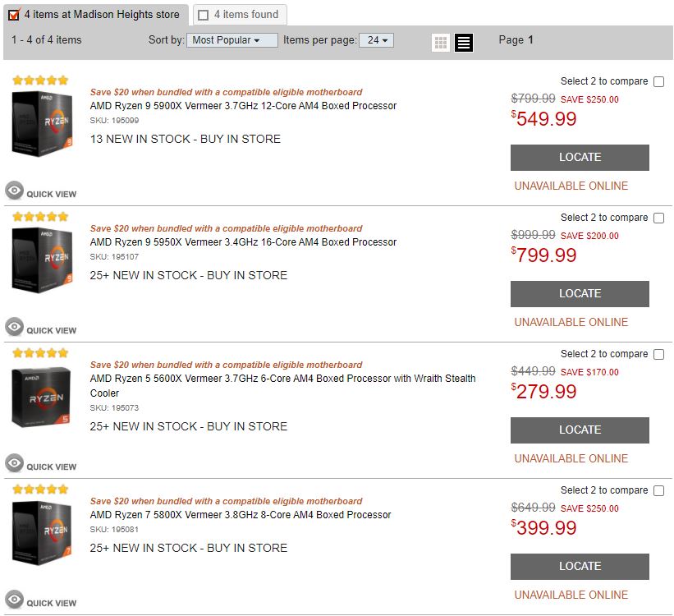
Task: Open Quick View for Ryzen 7 5800X
Action: [41, 601]
